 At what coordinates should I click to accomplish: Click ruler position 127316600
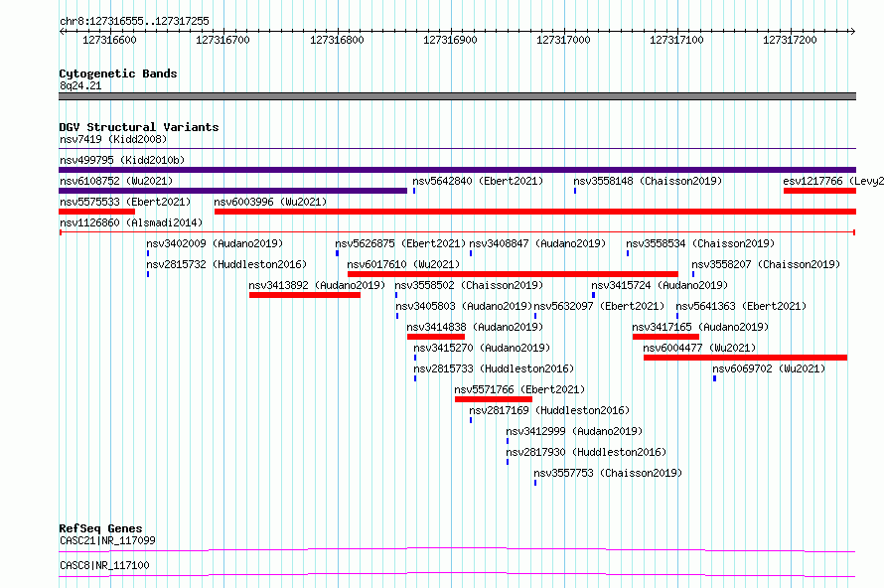coord(109,40)
